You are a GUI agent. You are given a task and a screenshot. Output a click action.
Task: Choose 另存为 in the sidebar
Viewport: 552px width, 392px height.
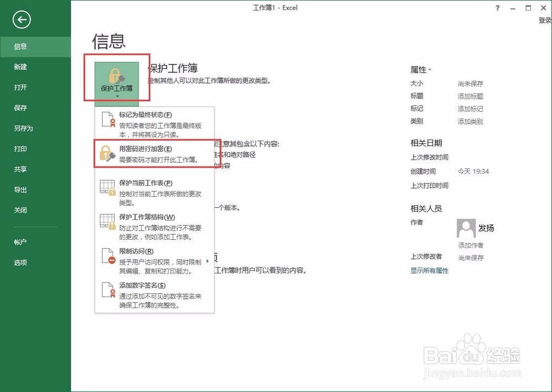coord(35,128)
